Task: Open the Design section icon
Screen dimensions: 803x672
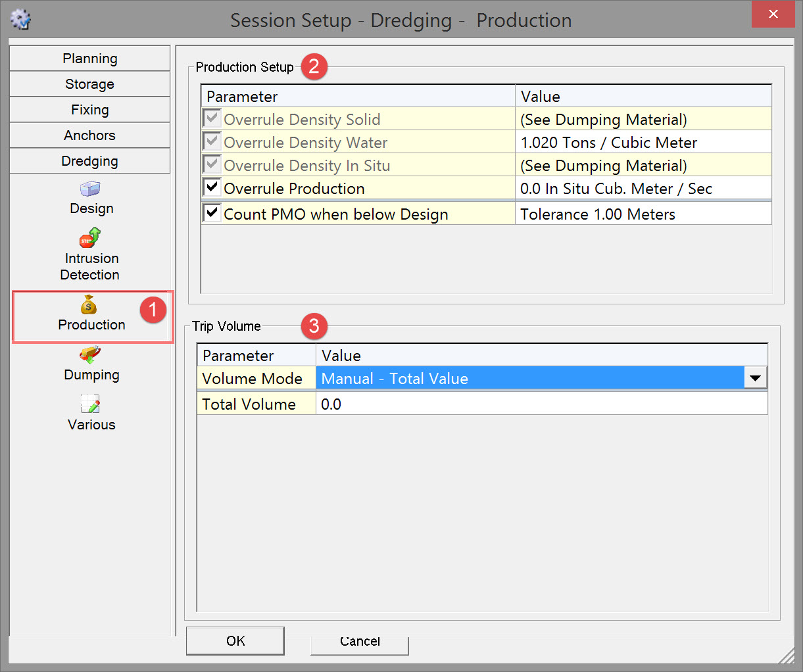Action: pos(90,189)
